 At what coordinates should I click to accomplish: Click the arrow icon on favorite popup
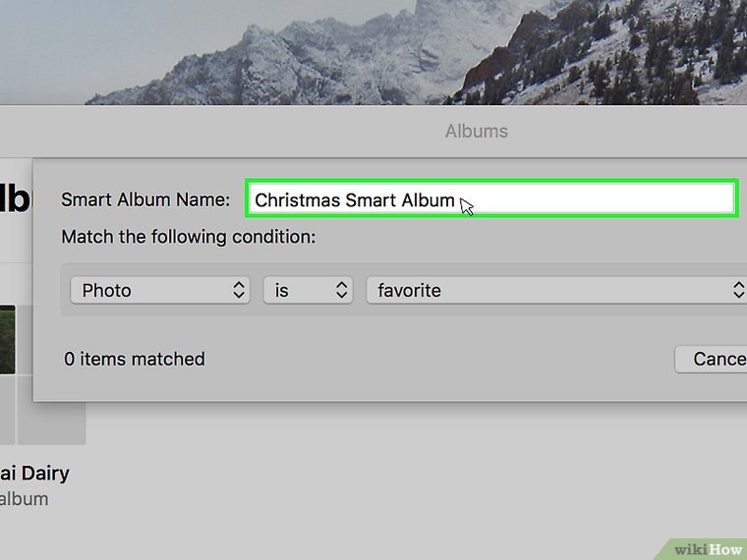tap(739, 290)
